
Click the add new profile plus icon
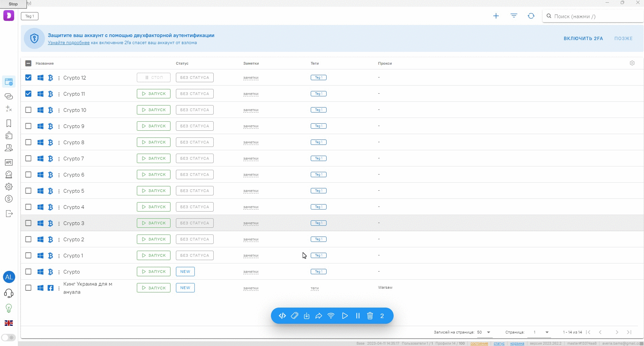496,16
